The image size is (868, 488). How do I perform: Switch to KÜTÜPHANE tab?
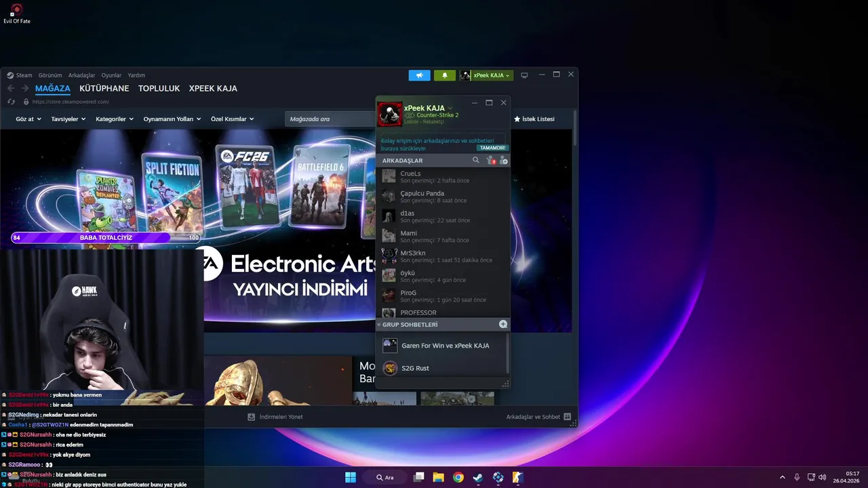tap(104, 89)
